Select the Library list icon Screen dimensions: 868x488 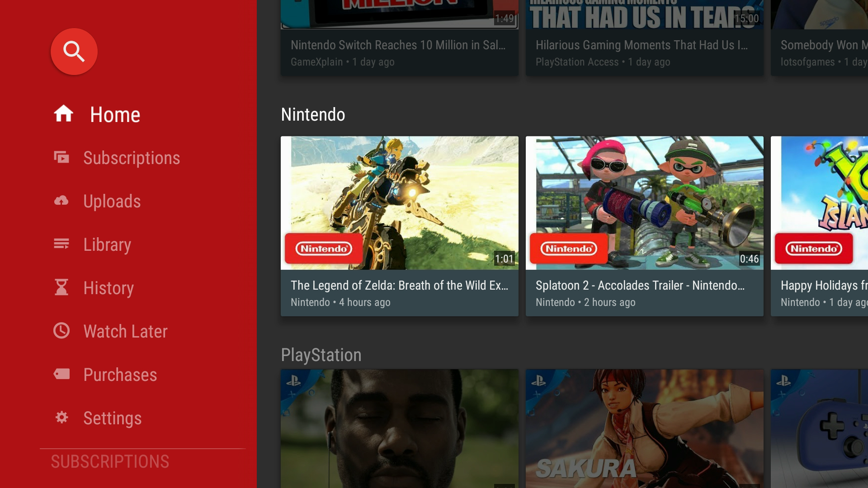coord(62,244)
